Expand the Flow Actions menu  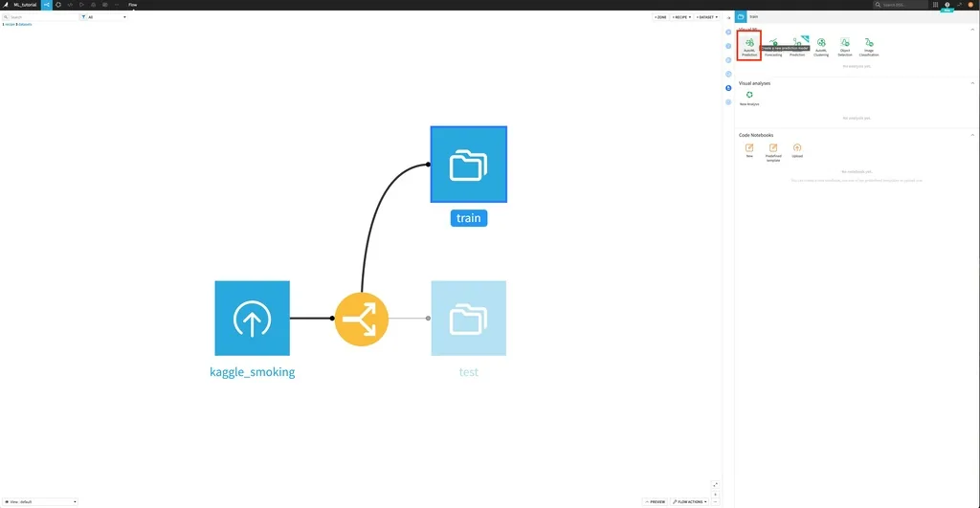tap(690, 501)
